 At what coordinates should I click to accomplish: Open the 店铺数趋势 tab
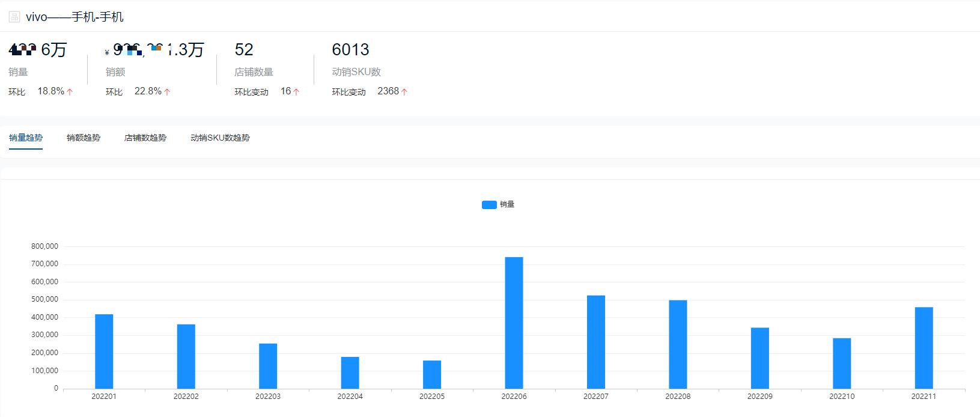tap(145, 138)
